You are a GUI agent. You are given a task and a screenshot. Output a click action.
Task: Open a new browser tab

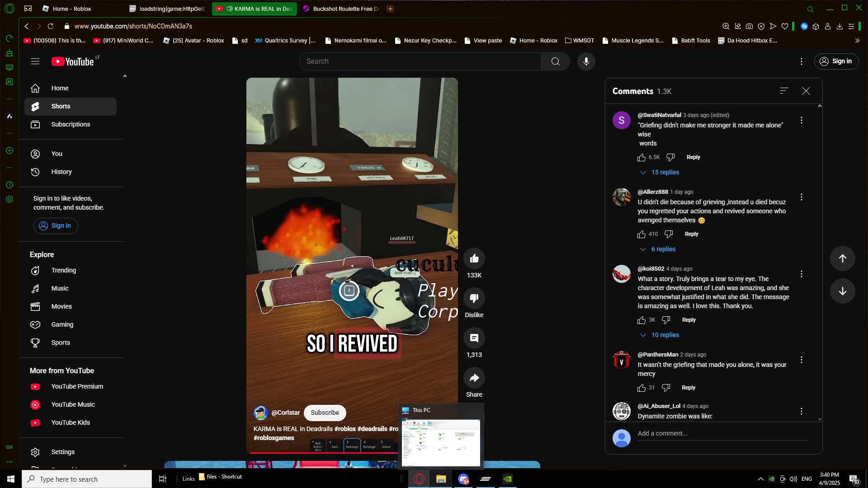[390, 9]
